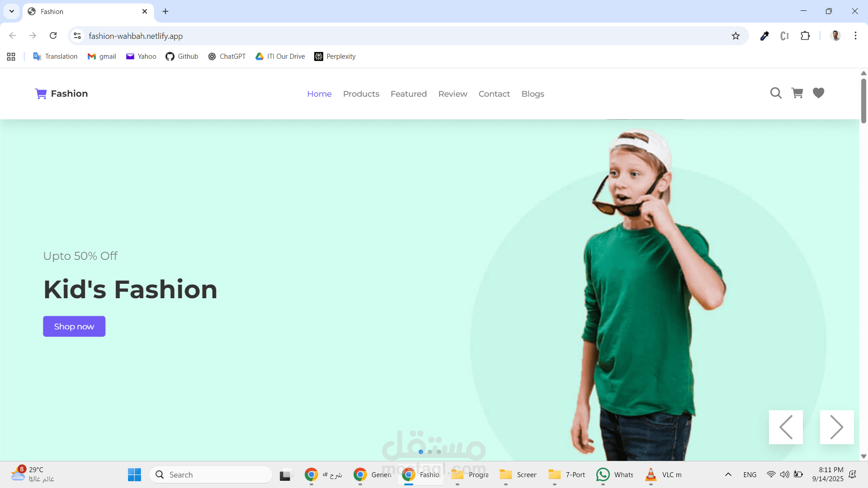Open the volume speaker icon in tray
Screen dimensions: 868x488
[784, 474]
